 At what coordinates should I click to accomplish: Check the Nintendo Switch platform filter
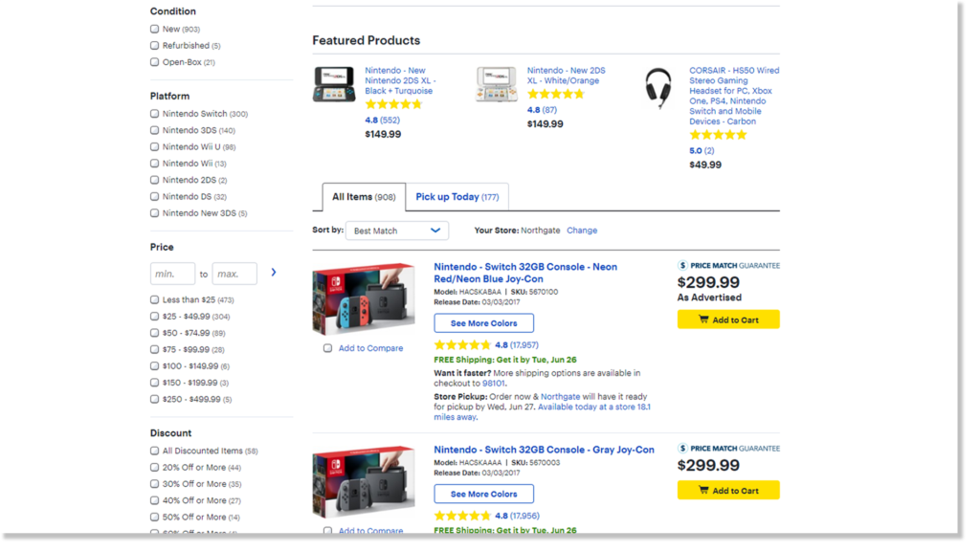pyautogui.click(x=155, y=114)
